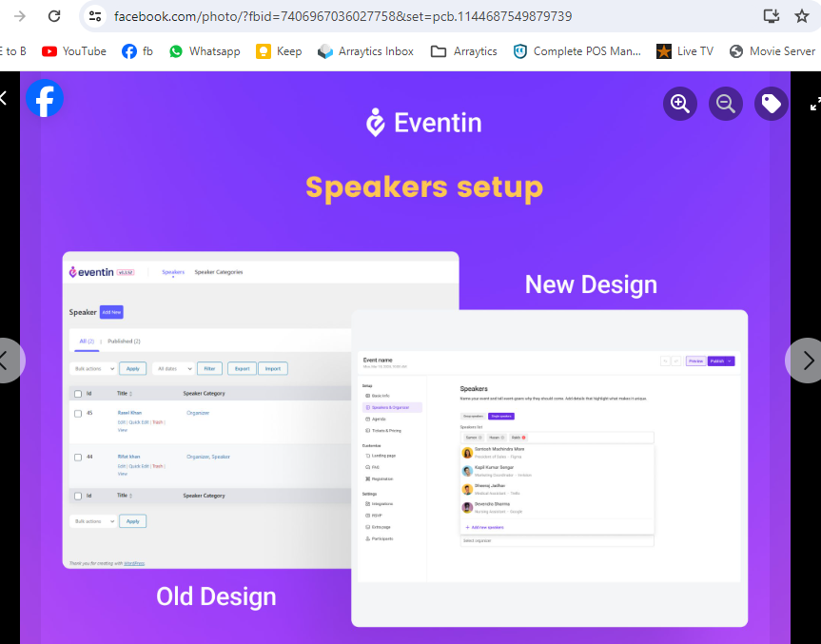Remove the Rakib speaker tag via red dot
Screen dimensions: 821x644
tap(523, 438)
